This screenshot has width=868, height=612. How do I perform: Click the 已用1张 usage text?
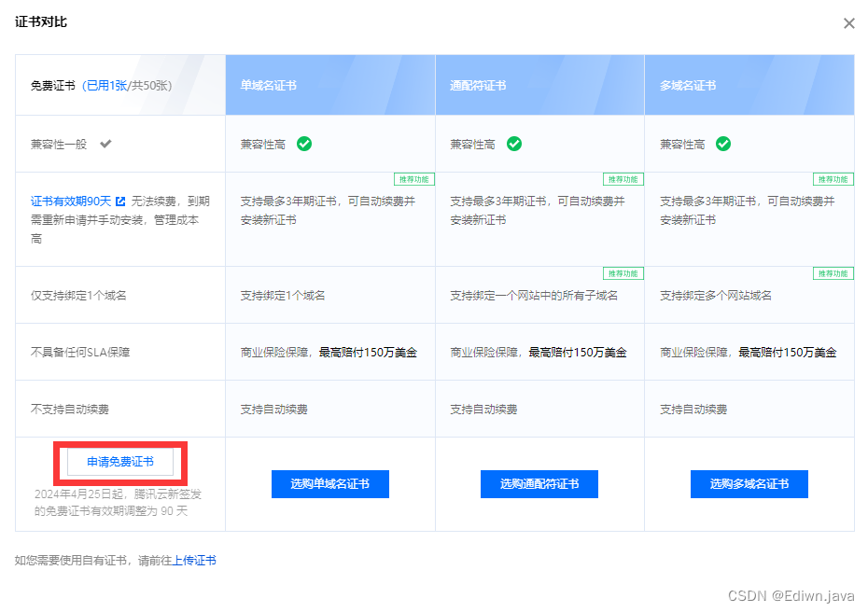106,86
